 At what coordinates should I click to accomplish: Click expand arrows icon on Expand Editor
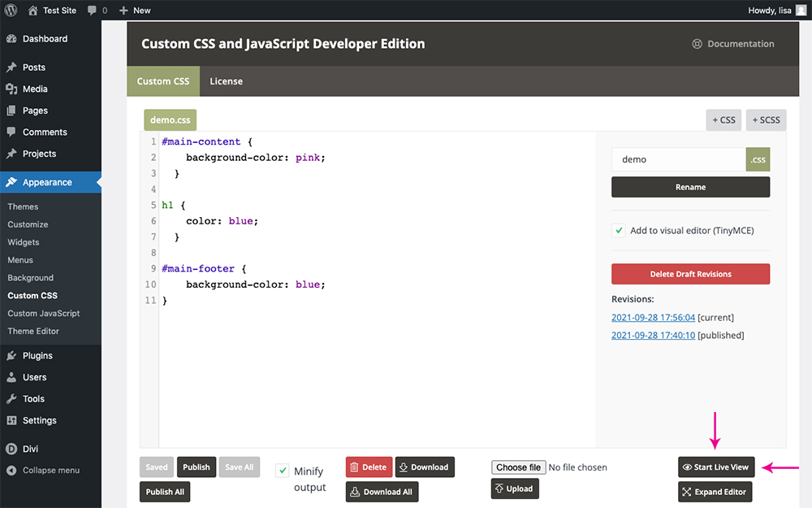pyautogui.click(x=687, y=492)
